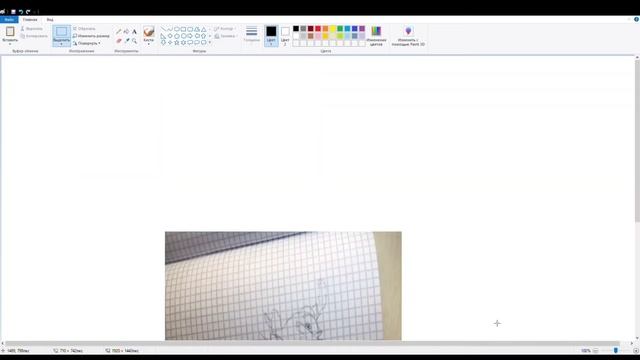Select the Color picker eyedropper tool

[127, 41]
